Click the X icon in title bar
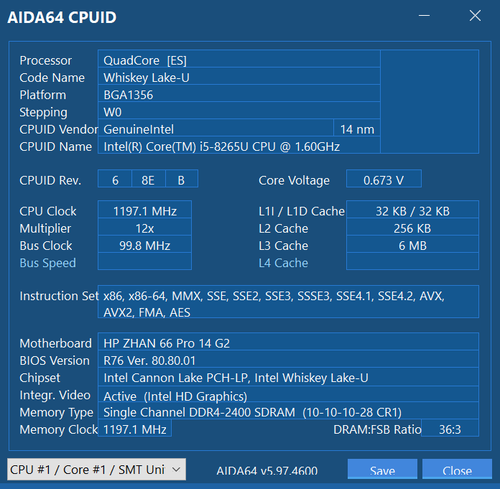Viewport: 500px width, 489px height. pos(475,16)
